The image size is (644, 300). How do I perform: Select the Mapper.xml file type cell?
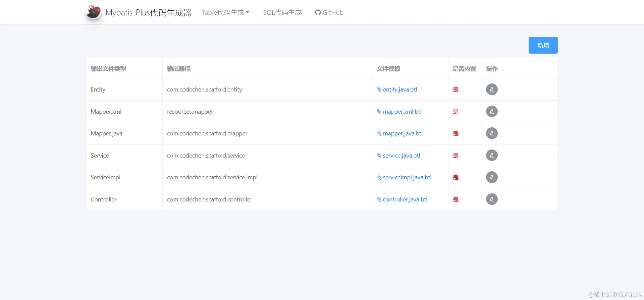[124, 112]
